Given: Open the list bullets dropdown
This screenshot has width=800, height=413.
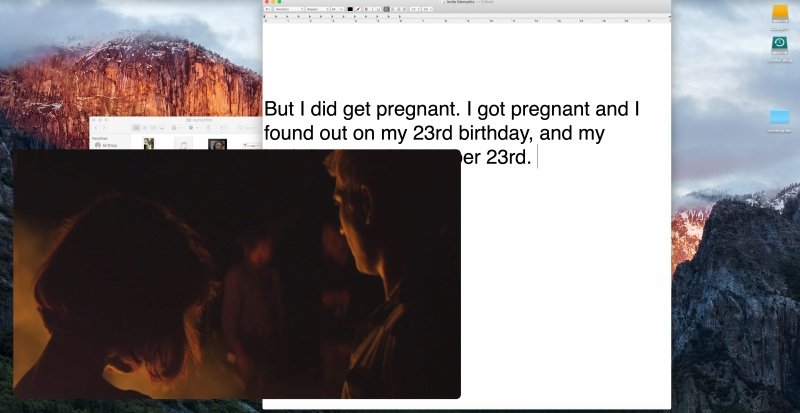Looking at the screenshot, I should pos(427,9).
